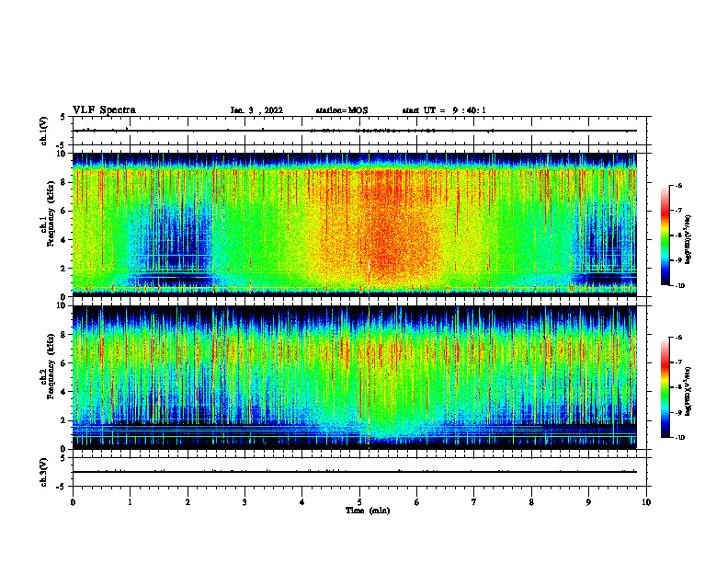
Task: Click the time axis tick label "9"
Action: pos(588,502)
